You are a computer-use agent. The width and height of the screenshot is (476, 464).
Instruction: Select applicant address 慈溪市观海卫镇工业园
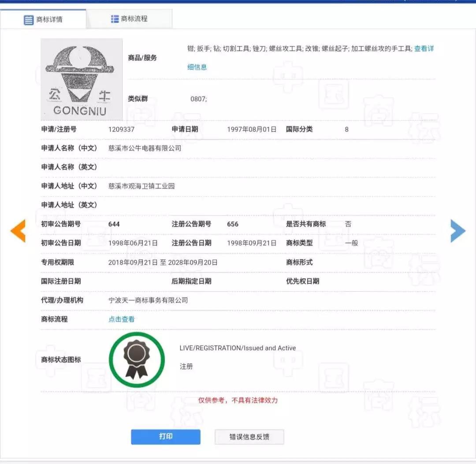click(x=141, y=186)
